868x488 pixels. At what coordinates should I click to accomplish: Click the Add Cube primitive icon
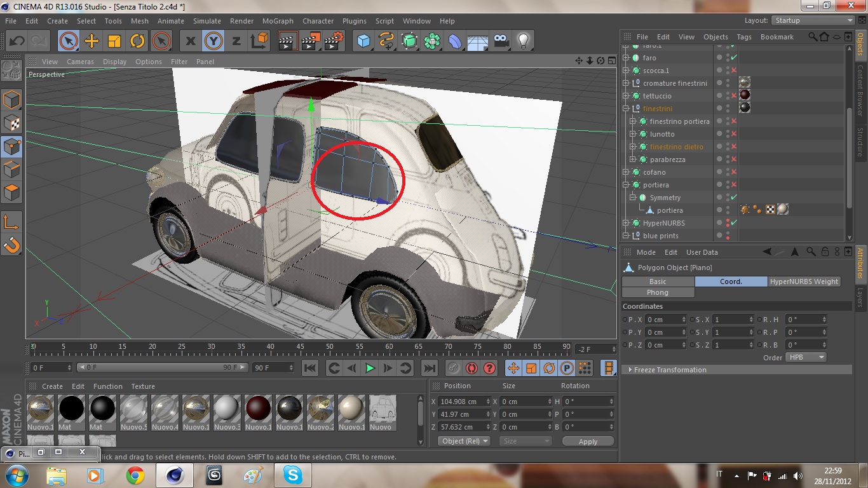tap(363, 41)
